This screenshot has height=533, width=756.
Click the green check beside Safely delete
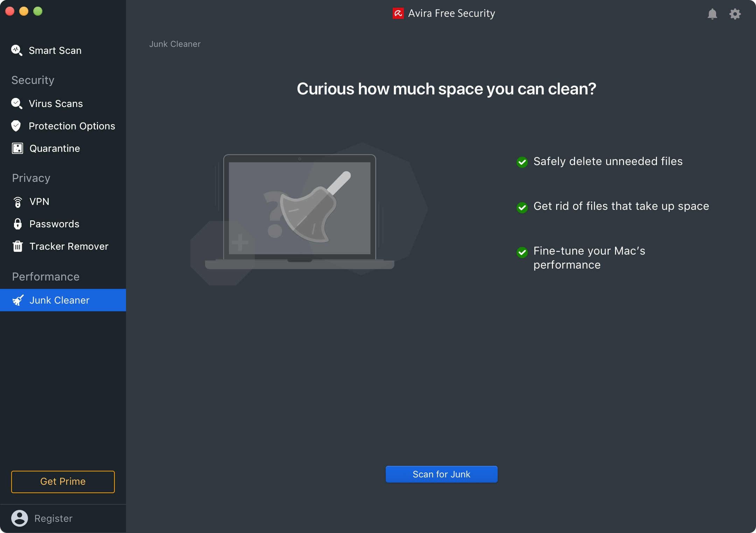[x=522, y=162]
